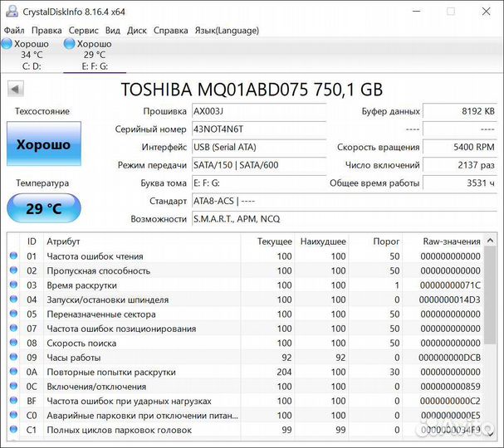Open the Язык(Language) menu

[227, 31]
